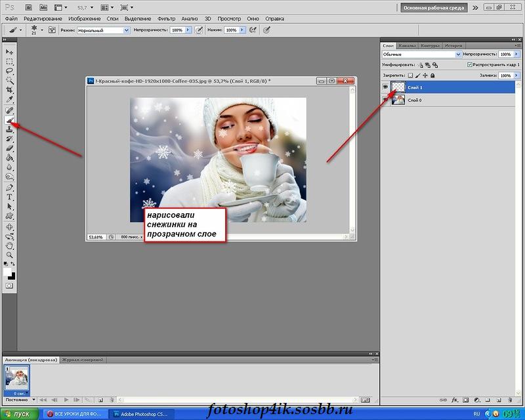Select the Brush tool in the toolbar
The image size is (525, 420).
click(10, 120)
